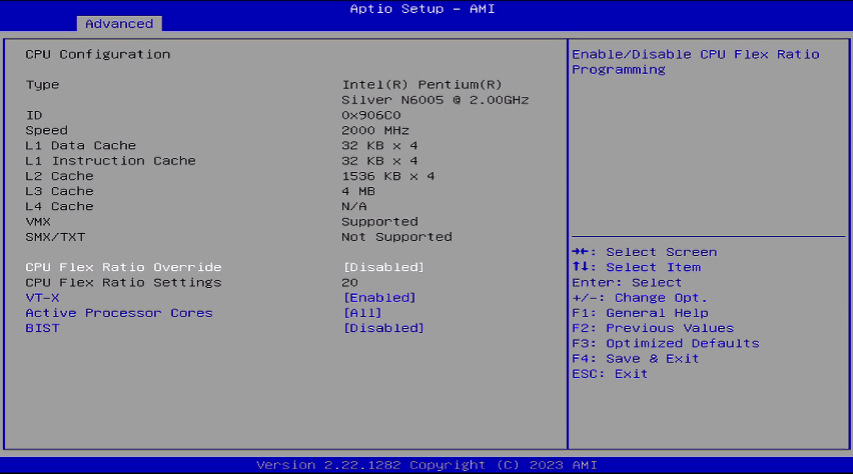The height and width of the screenshot is (474, 853).
Task: Click the ID value 0x906C0
Action: pos(371,115)
